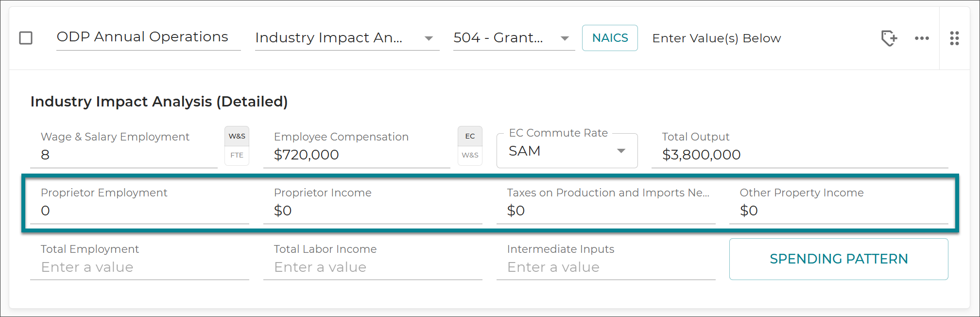Switch compensation to W&S
The height and width of the screenshot is (317, 980).
point(470,156)
